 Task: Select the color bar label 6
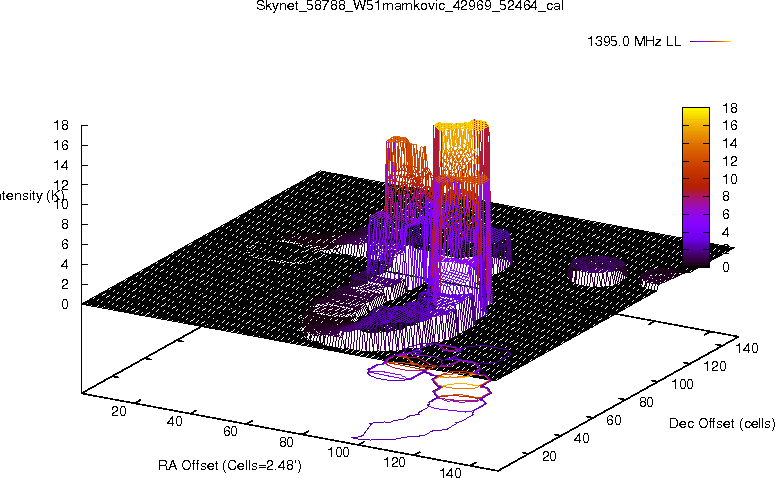(726, 214)
